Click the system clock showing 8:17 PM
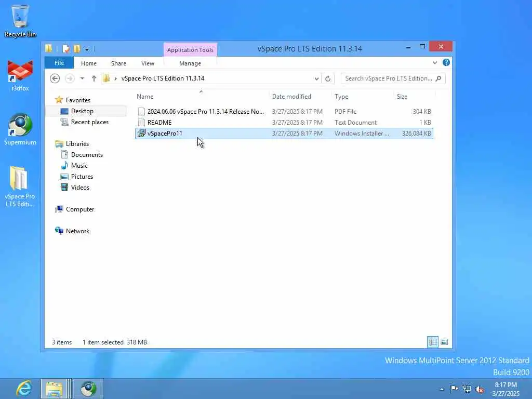 tap(506, 385)
